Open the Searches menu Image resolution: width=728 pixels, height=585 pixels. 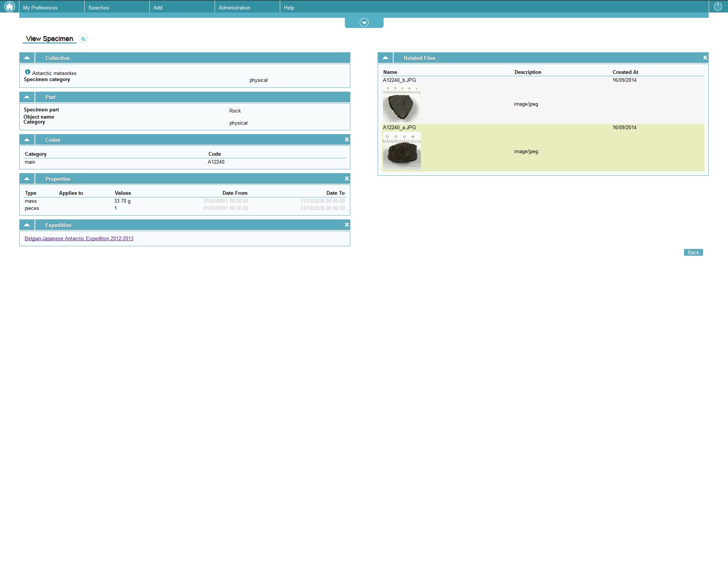click(99, 8)
